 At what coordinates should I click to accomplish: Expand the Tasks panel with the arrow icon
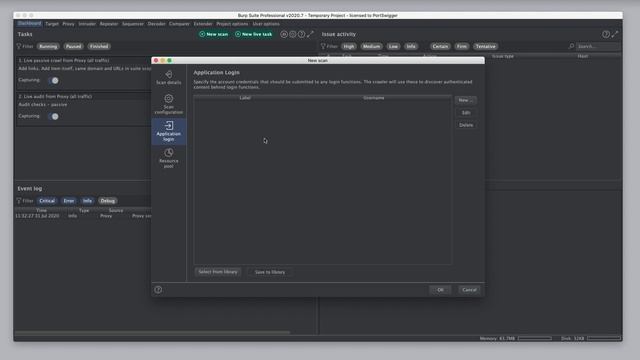pyautogui.click(x=311, y=34)
